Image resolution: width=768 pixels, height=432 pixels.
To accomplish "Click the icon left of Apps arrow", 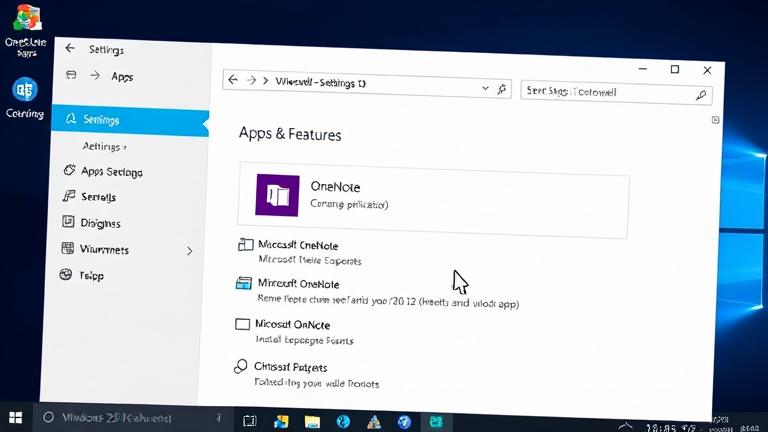I will [71, 74].
